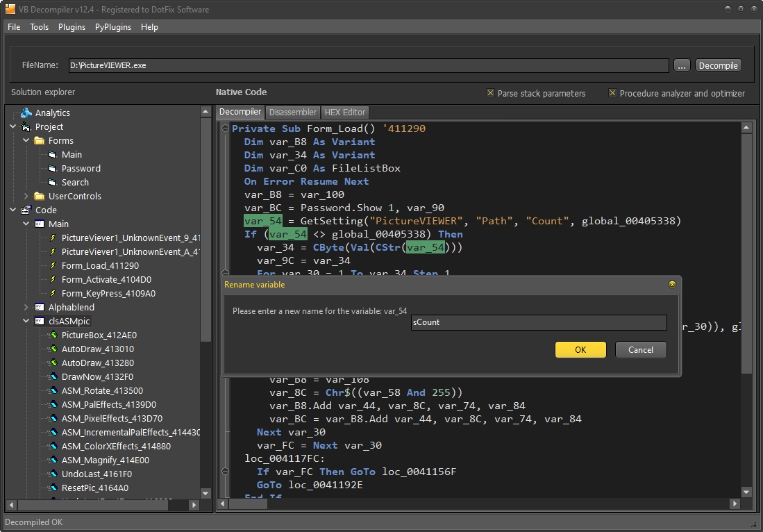Collapse the Project tree node
Viewport: 763px width, 532px height.
coord(13,126)
